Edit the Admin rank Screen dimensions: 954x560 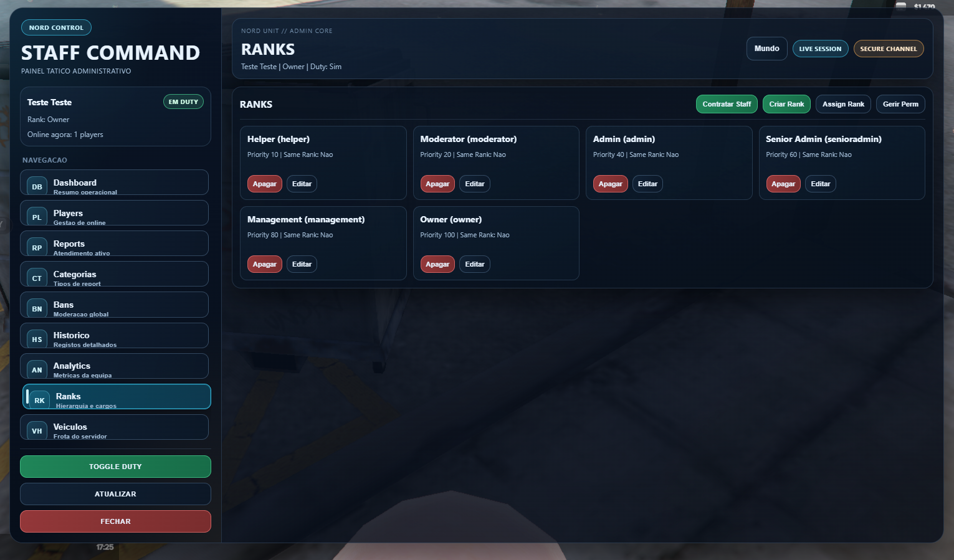(x=647, y=184)
